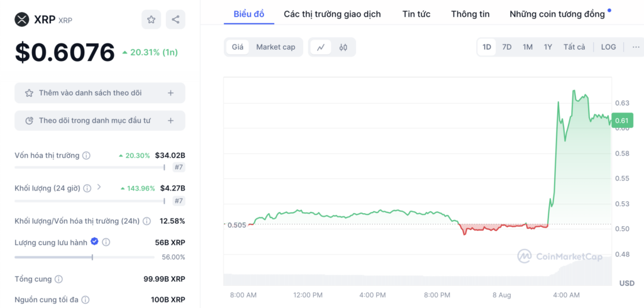Select the line chart view icon

click(321, 47)
